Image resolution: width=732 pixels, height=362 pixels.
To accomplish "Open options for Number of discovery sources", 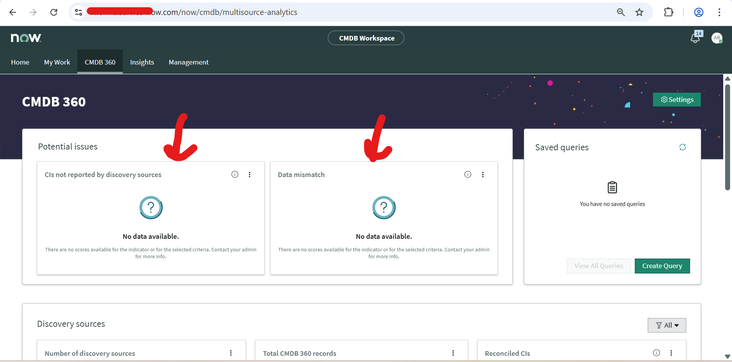I will coord(231,353).
